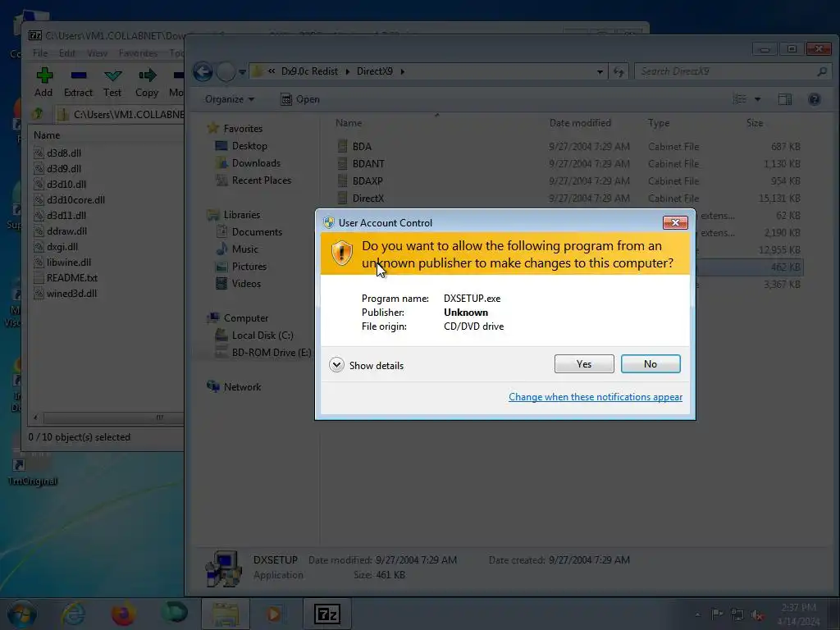Image resolution: width=840 pixels, height=630 pixels.
Task: Click No in User Account Control dialog
Action: pos(651,363)
